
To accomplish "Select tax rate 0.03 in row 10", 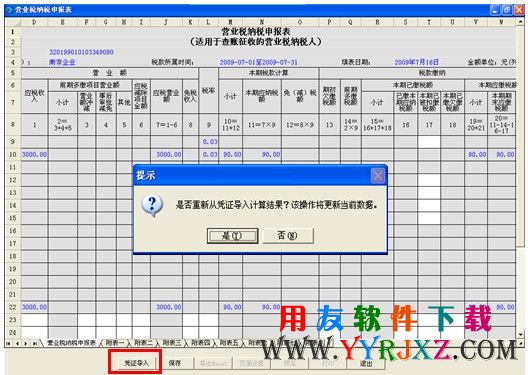I will click(208, 155).
